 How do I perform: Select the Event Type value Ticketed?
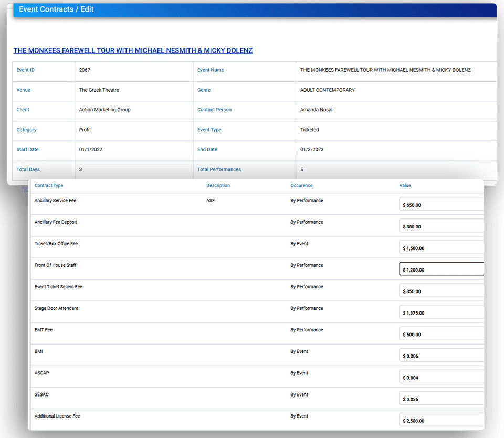(310, 130)
